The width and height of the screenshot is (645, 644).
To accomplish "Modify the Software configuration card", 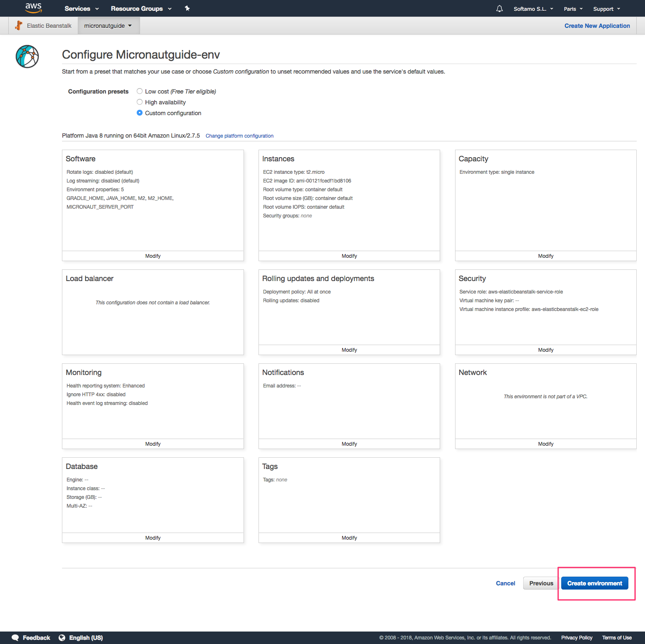I will pos(153,256).
